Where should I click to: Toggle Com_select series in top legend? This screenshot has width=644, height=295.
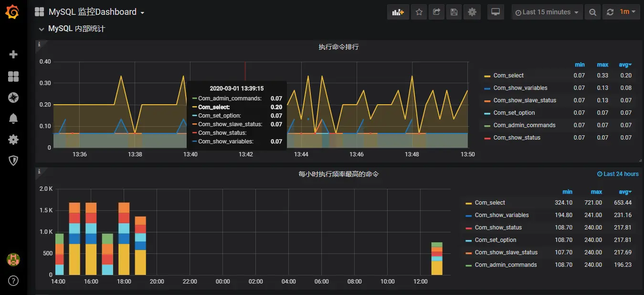click(508, 76)
